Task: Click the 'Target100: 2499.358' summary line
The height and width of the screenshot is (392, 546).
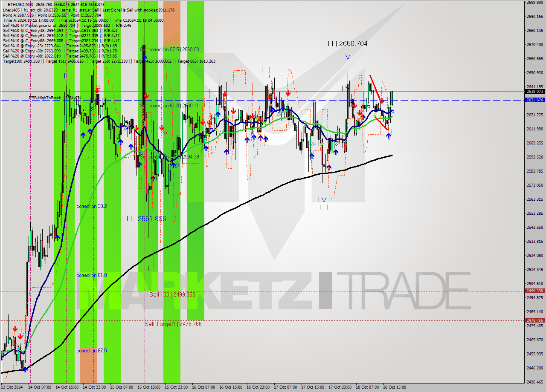Action: click(109, 61)
